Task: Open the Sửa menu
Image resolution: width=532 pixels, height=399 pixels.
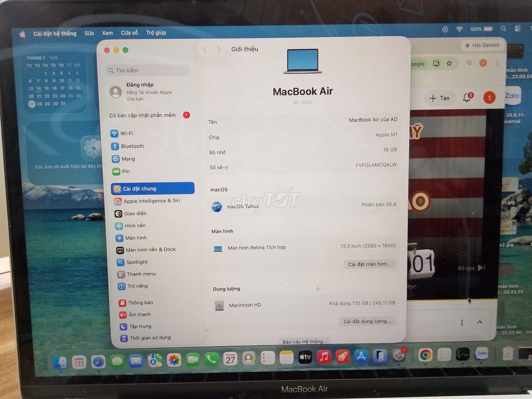Action: pos(89,33)
